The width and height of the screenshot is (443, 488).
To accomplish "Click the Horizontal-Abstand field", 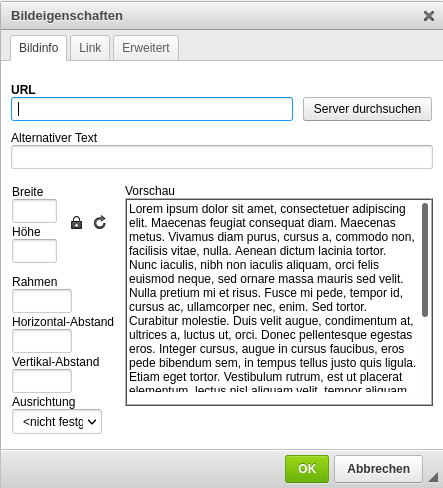I will 42,341.
